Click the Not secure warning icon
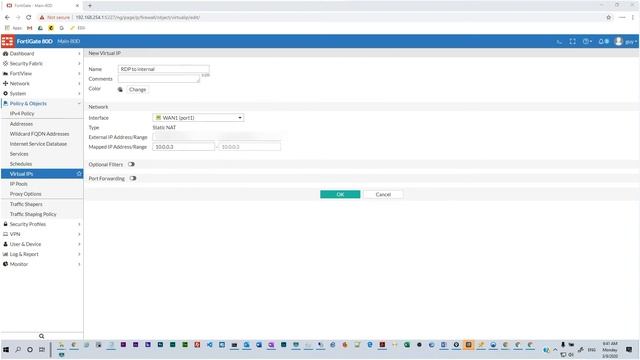This screenshot has height=360, width=640. point(42,18)
